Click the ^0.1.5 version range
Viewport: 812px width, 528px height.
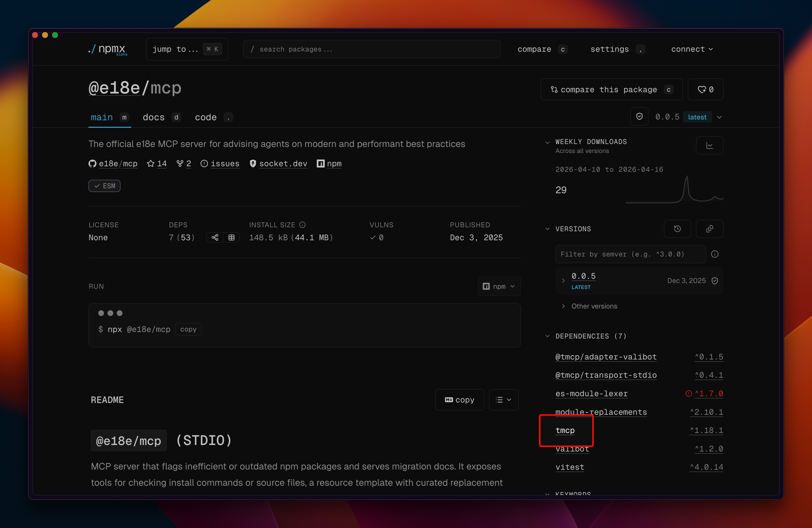coord(709,357)
